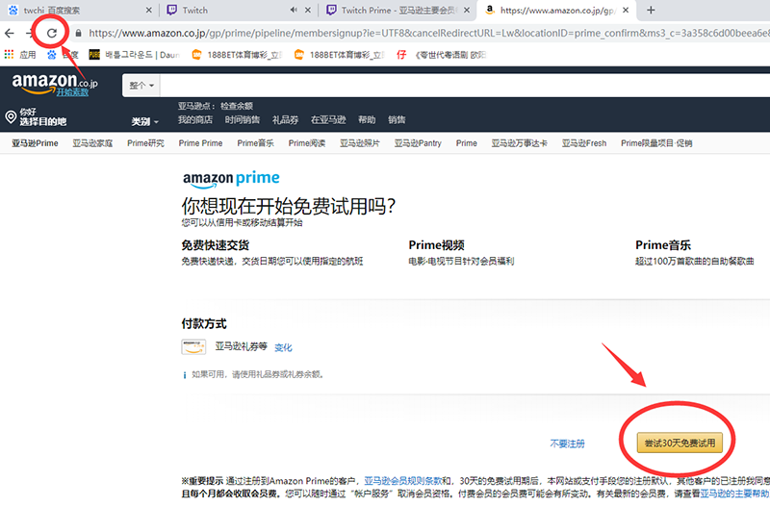This screenshot has height=532, width=770.
Task: Click the Prime音乐 benefit heading
Action: [663, 245]
